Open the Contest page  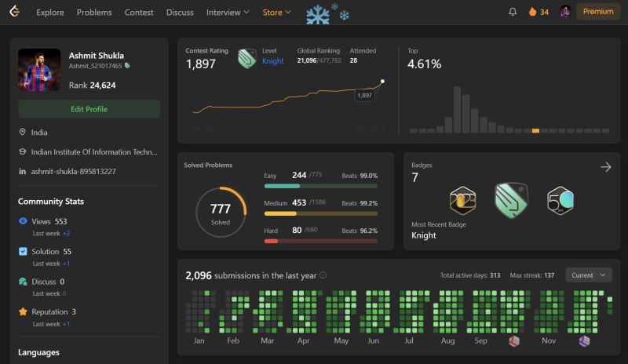139,13
